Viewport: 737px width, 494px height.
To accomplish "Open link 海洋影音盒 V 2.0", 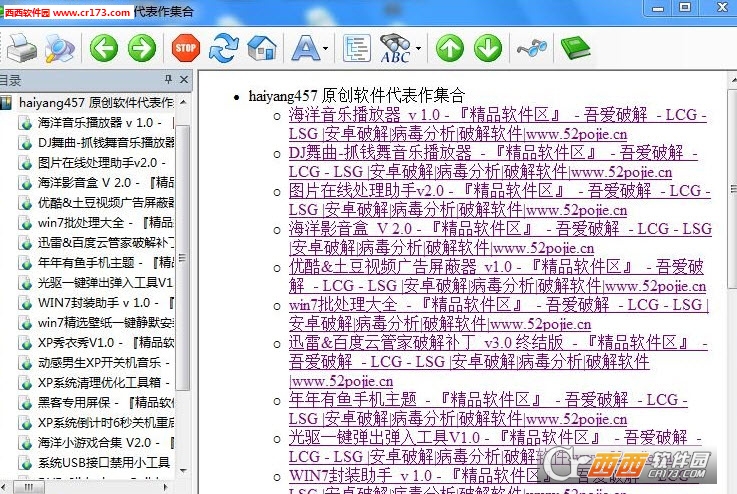I will click(x=501, y=239).
